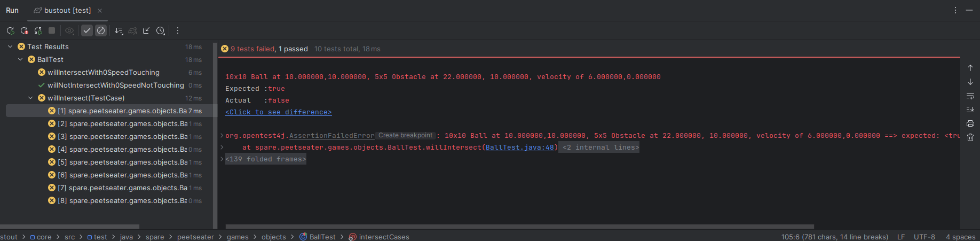Open the test history clock icon
Image resolution: width=980 pixels, height=241 pixels.
[160, 31]
